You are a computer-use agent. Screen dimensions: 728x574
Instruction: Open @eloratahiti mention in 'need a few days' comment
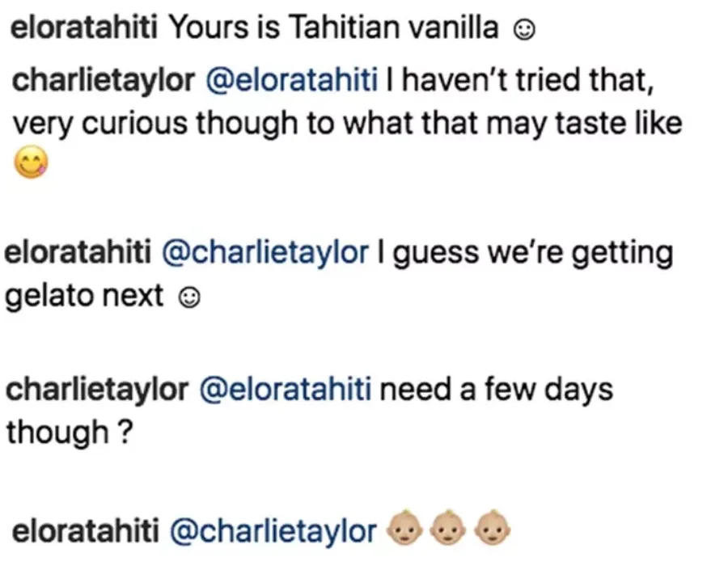286,389
